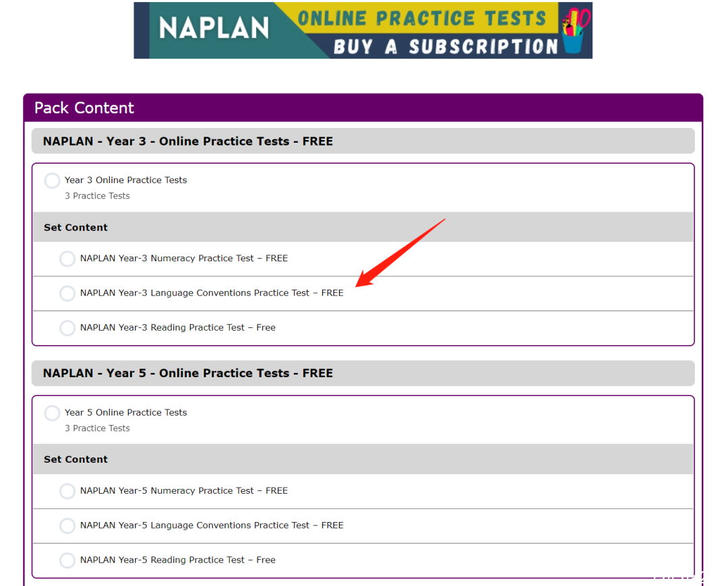Select Year-5 Reading Practice Test radio button
The image size is (728, 586).
(67, 560)
